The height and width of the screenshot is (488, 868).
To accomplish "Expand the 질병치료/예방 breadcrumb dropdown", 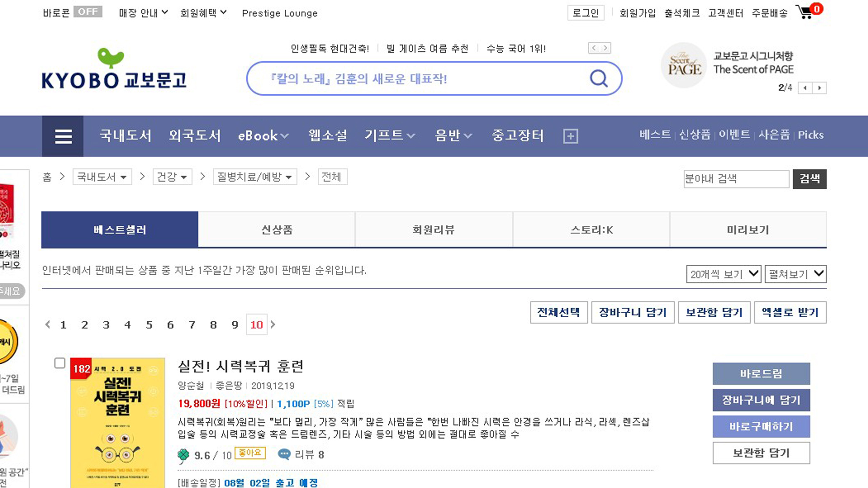I will coord(255,177).
